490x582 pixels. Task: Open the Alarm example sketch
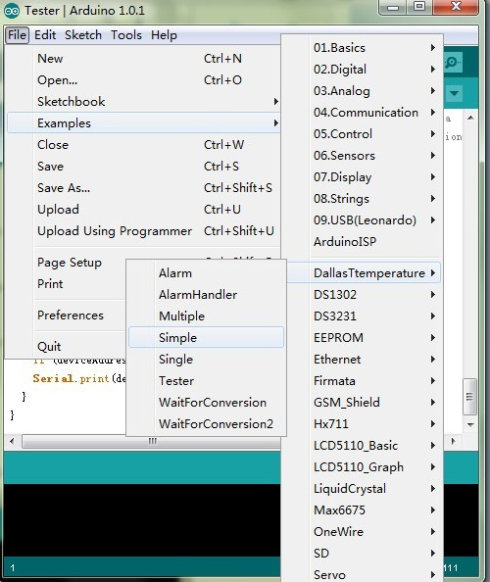click(206, 273)
